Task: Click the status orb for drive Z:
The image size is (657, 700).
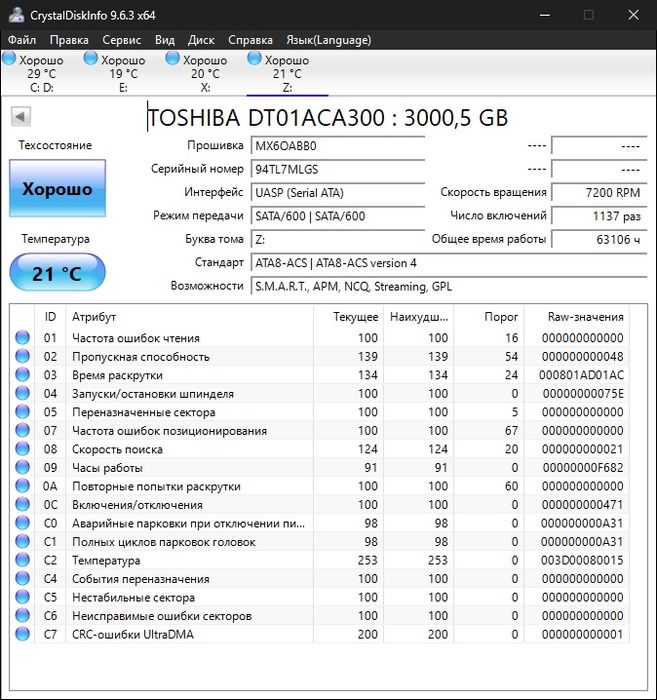Action: point(254,58)
